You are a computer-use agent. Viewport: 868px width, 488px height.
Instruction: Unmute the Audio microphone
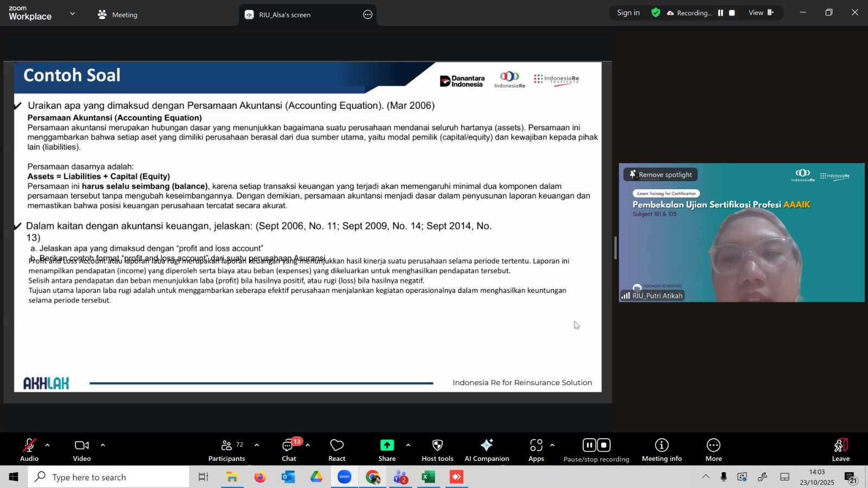click(x=29, y=450)
